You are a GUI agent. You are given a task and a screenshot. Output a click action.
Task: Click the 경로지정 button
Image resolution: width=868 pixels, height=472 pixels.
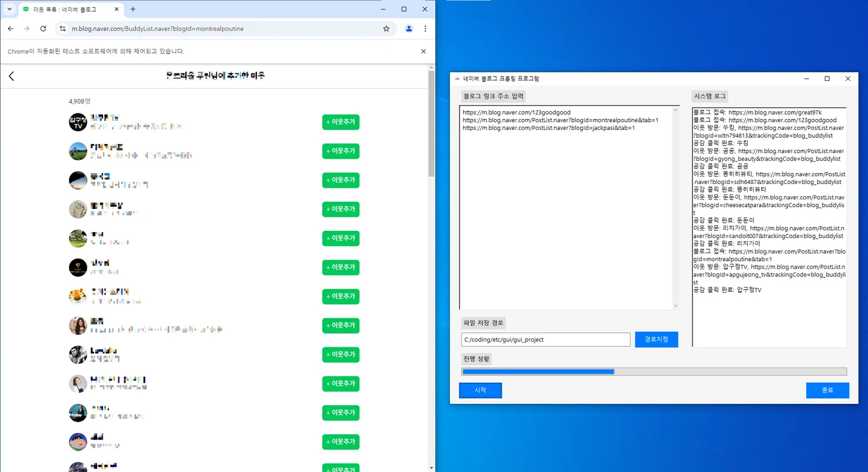point(656,340)
